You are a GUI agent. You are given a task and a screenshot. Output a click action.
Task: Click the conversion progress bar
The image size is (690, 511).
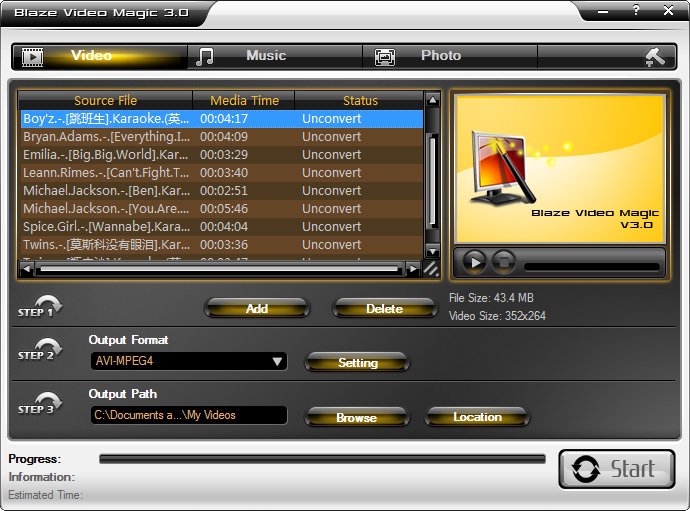coord(322,459)
